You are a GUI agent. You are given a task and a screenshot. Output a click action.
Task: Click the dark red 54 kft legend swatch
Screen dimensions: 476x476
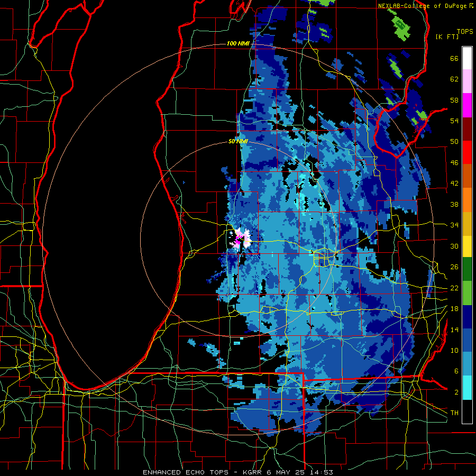pos(467,129)
